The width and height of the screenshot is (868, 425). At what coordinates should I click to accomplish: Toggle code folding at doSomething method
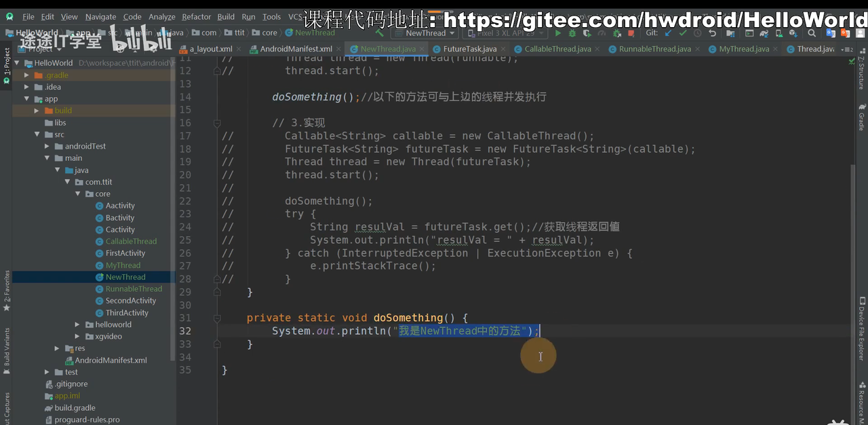[x=217, y=318]
